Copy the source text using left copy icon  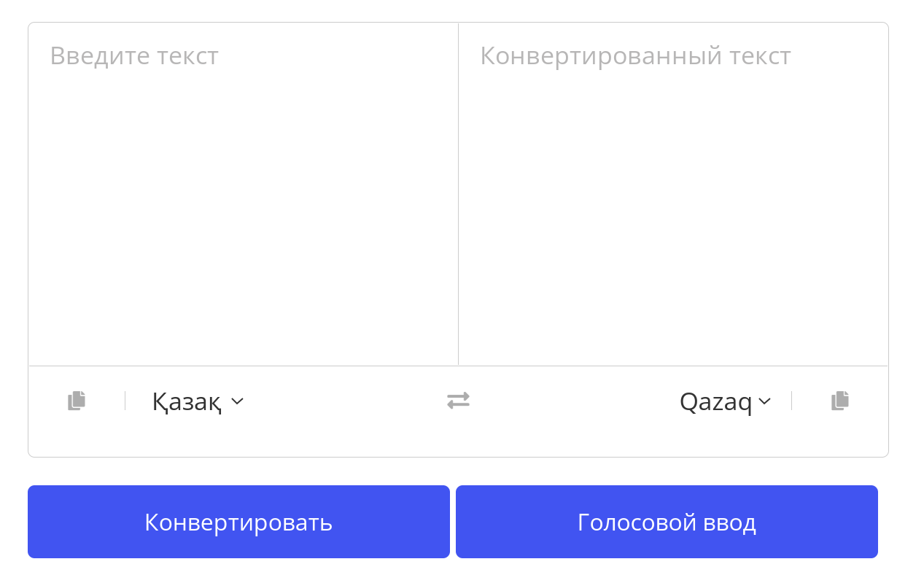point(77,401)
